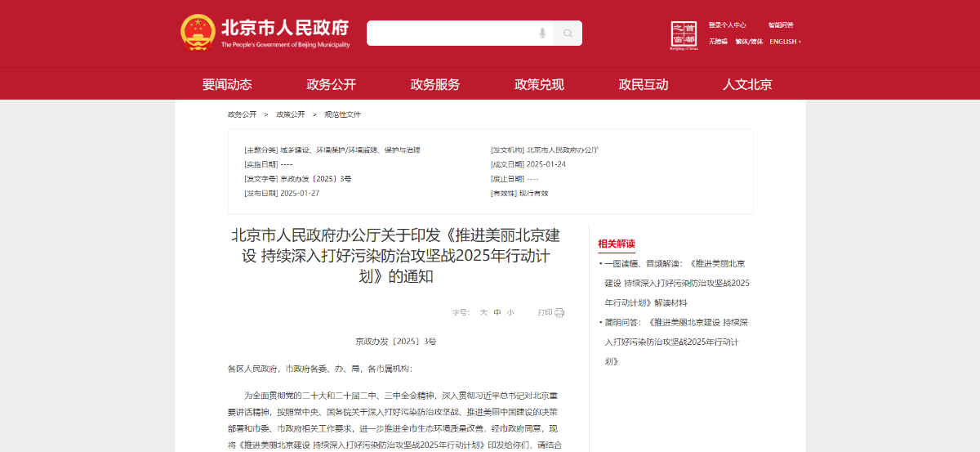Click the Beijing national emblem logo
The height and width of the screenshot is (452, 980).
(x=198, y=33)
